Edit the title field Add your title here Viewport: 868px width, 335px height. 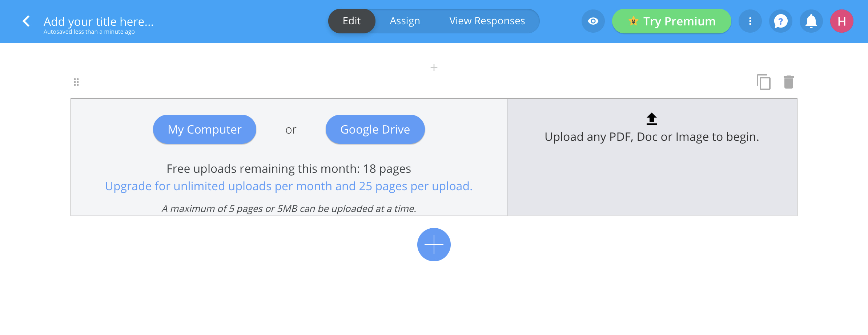[98, 21]
